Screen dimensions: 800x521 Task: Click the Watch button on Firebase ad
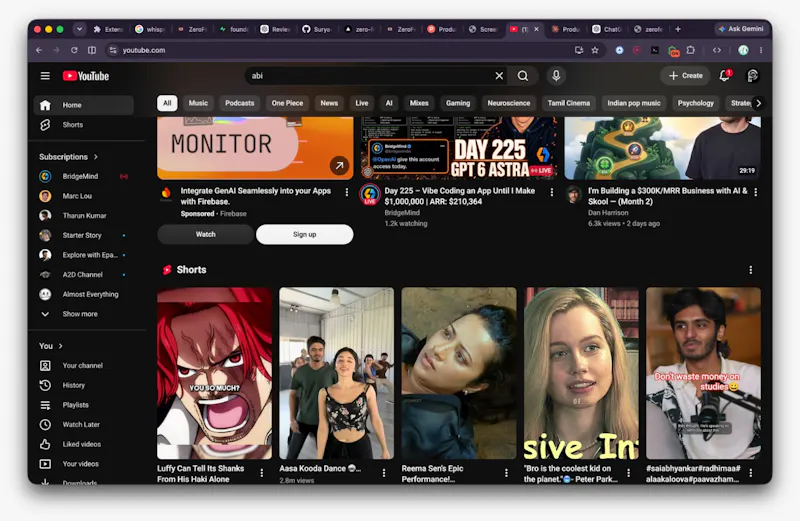tap(206, 234)
